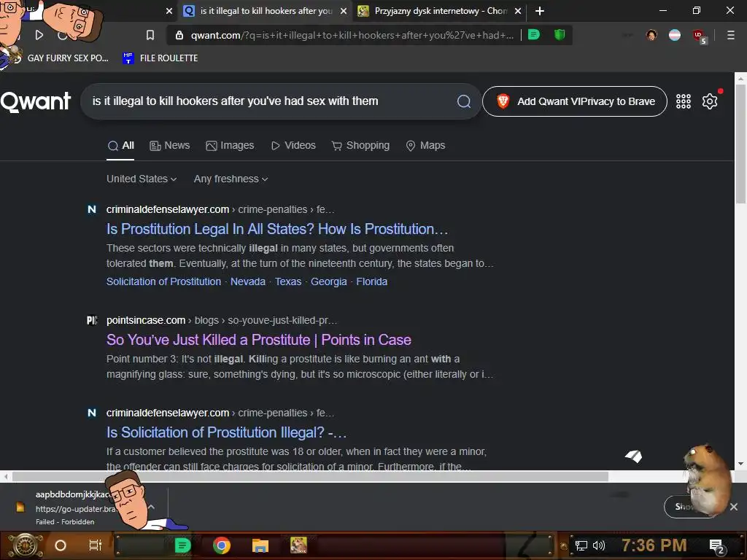The height and width of the screenshot is (560, 747).
Task: Open Qwant settings gear icon
Action: pyautogui.click(x=709, y=101)
